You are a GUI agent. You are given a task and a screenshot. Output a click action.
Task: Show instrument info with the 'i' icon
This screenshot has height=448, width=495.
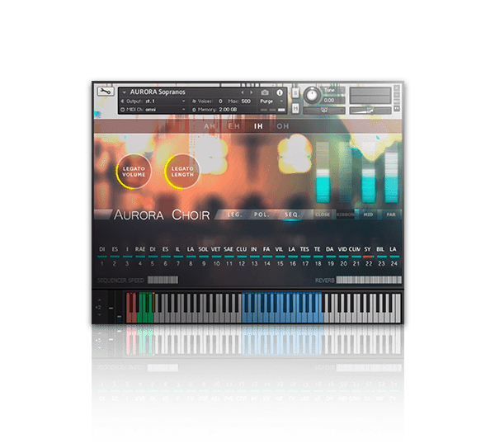click(280, 92)
